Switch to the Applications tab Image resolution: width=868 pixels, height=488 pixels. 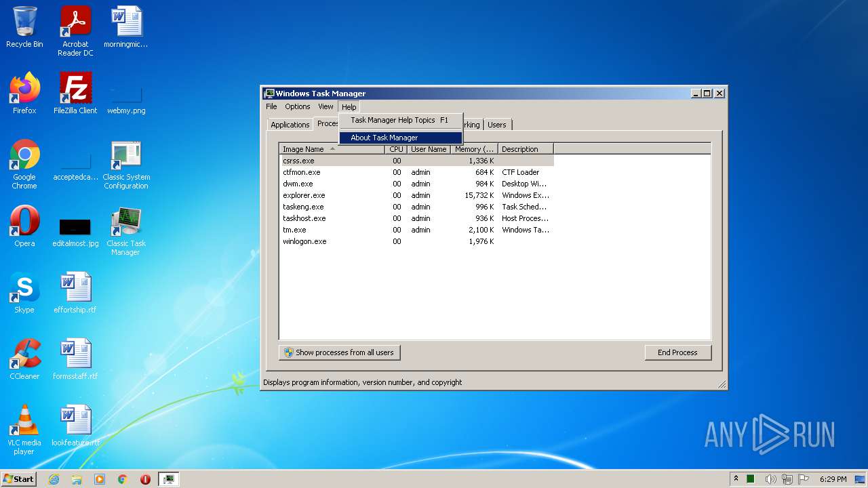click(x=290, y=125)
